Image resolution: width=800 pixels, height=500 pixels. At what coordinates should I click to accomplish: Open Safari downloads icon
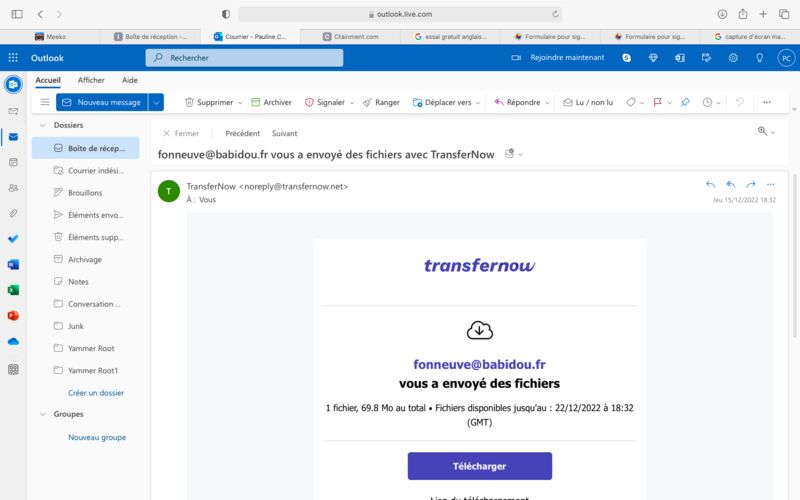pyautogui.click(x=722, y=14)
